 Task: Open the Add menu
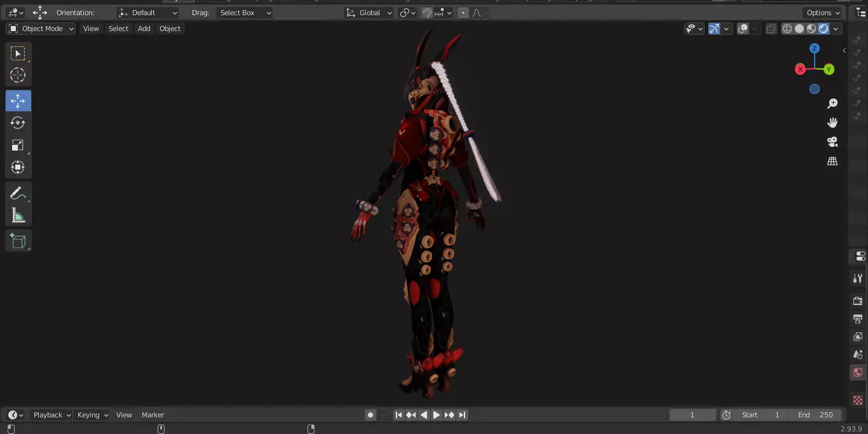(x=144, y=29)
